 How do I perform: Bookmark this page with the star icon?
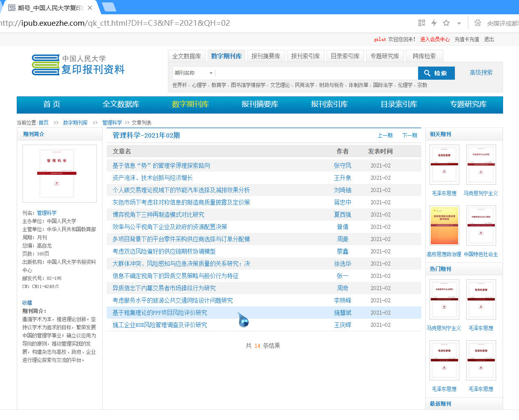pyautogui.click(x=446, y=23)
